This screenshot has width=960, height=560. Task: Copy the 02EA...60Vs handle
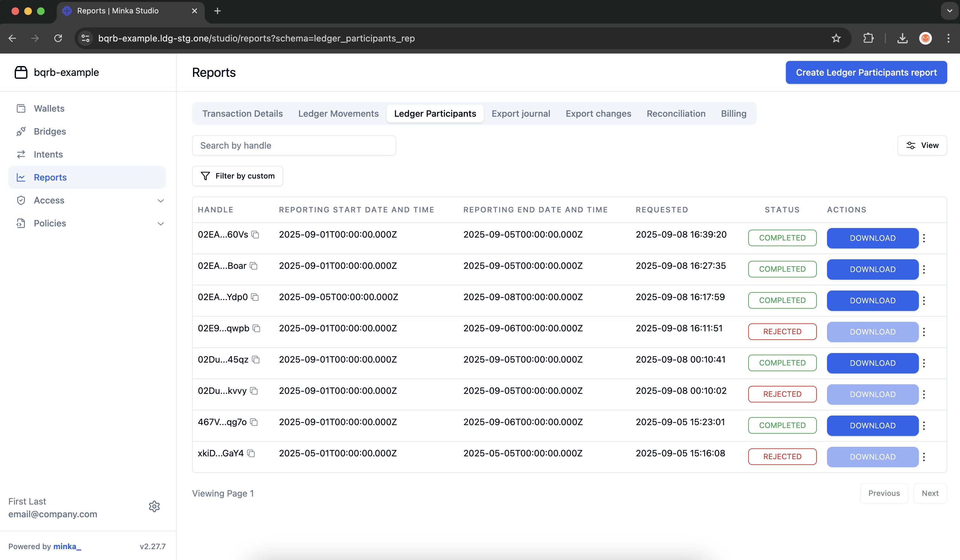pos(255,235)
